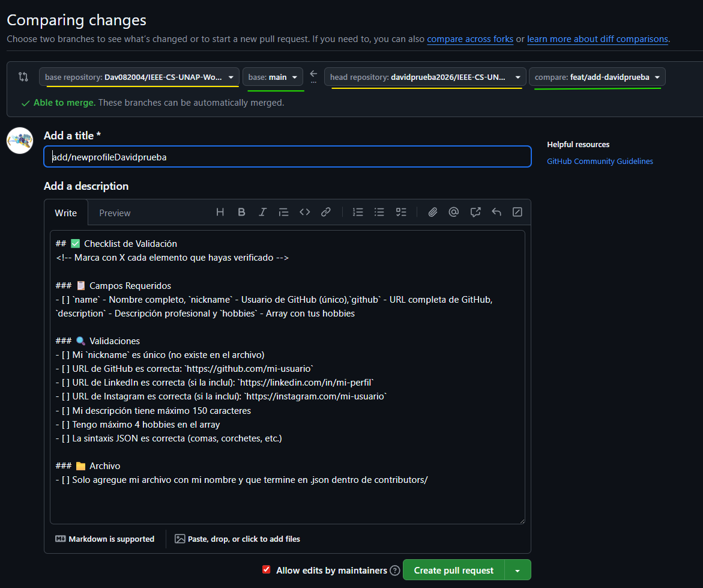Expand the Create pull request options arrow
The height and width of the screenshot is (588, 703).
(518, 570)
